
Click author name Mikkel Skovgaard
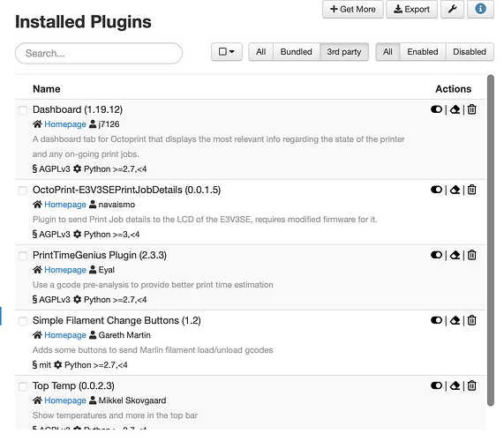click(132, 400)
